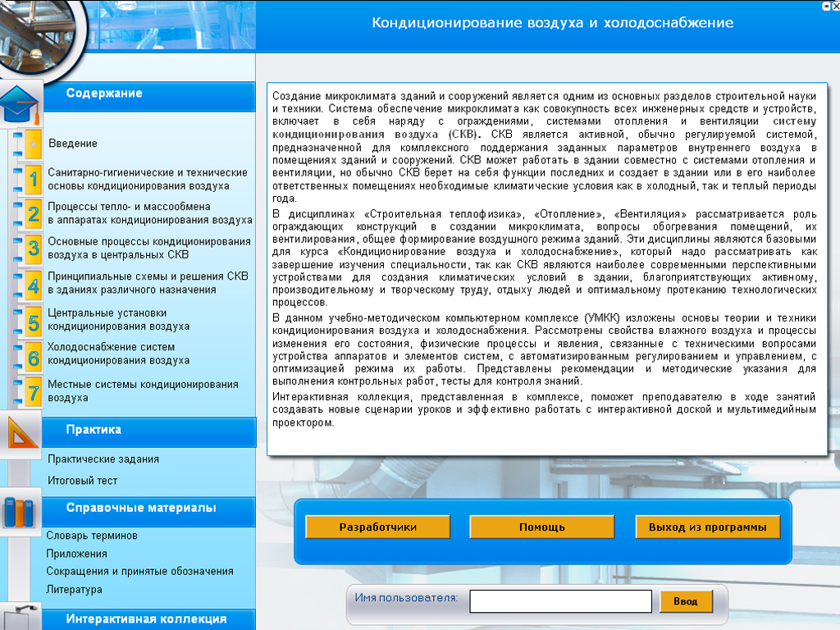The height and width of the screenshot is (630, 840).
Task: Focus the Имя пользователя text field
Action: pyautogui.click(x=560, y=601)
